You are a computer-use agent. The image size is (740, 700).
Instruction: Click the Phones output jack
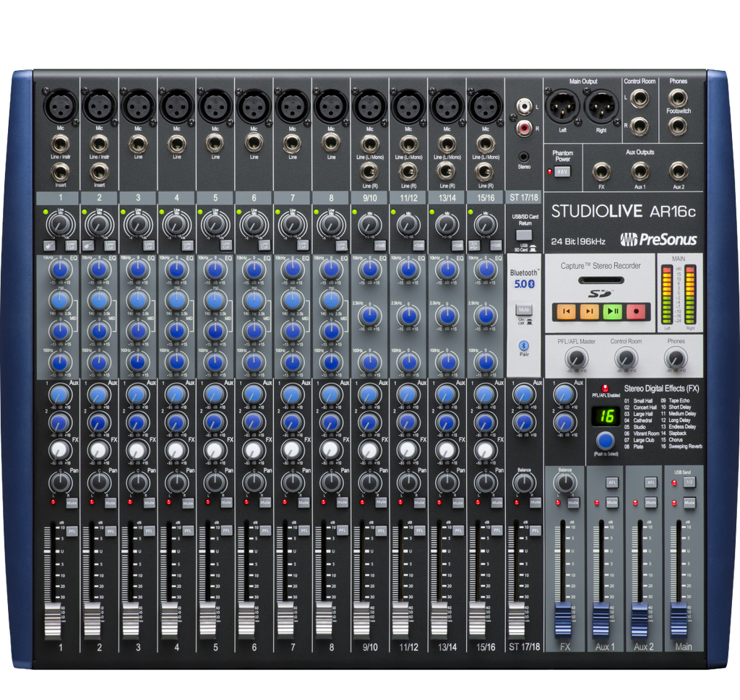678,98
